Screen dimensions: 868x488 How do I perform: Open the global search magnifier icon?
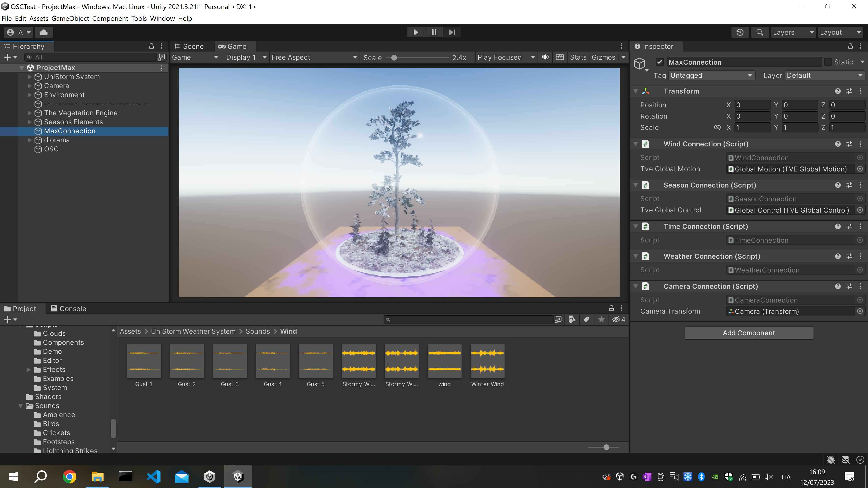click(x=759, y=32)
